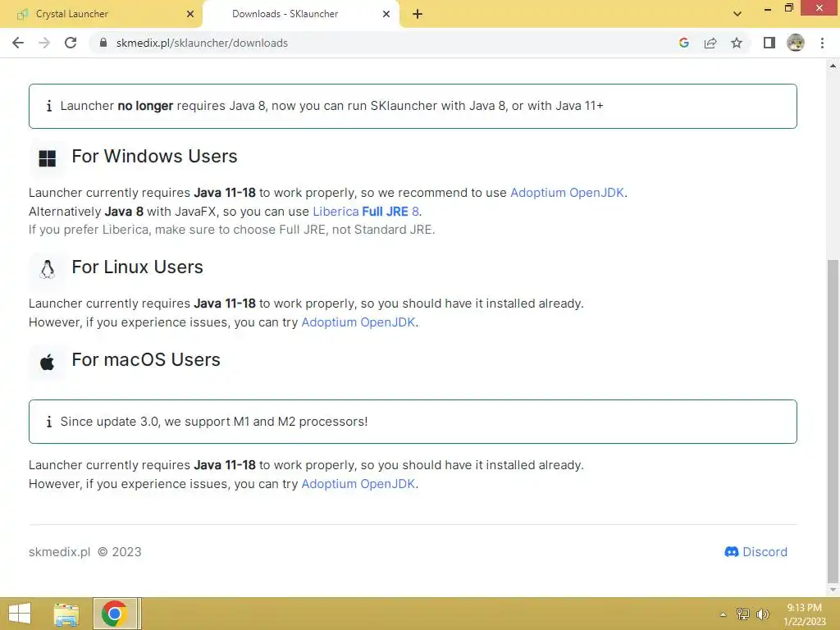This screenshot has width=840, height=630.
Task: Click the browser forward arrow
Action: pyautogui.click(x=44, y=43)
